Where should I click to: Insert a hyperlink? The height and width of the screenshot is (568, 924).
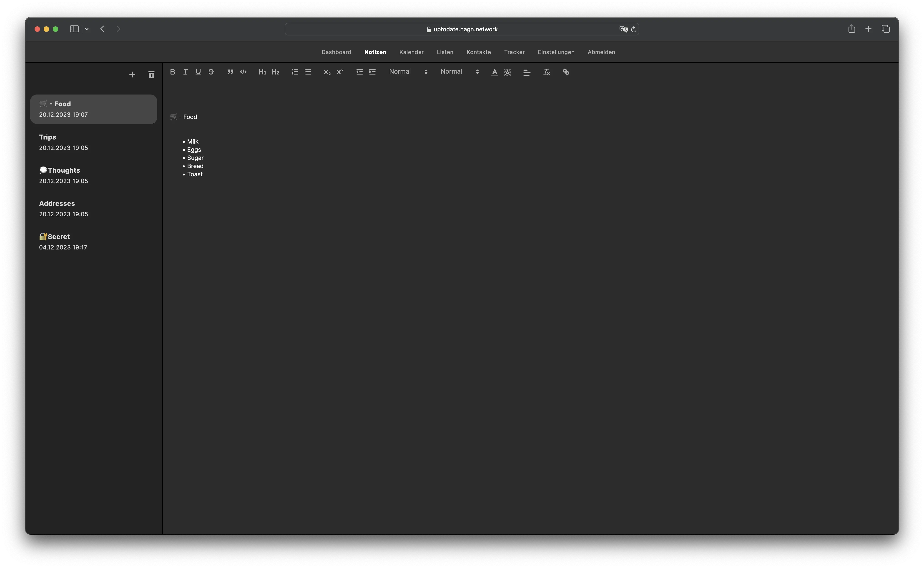[566, 72]
